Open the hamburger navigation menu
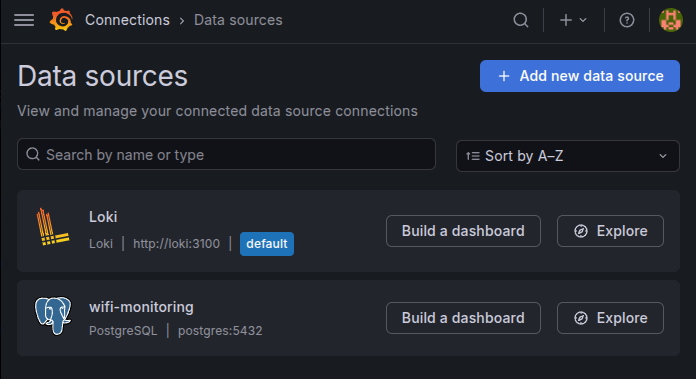Viewport: 696px width, 379px height. 24,20
